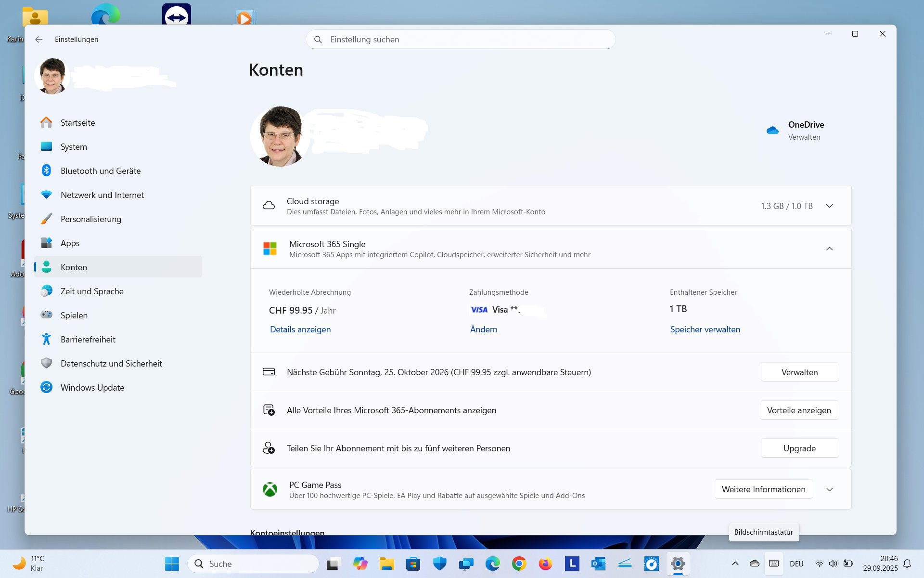Open Microsoft Edge from the taskbar

[491, 563]
